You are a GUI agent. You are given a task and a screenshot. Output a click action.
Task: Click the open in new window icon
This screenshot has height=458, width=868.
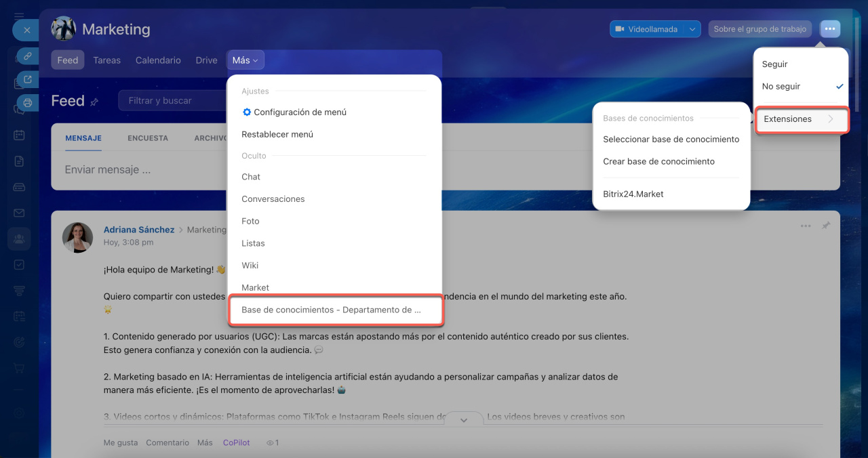(x=28, y=80)
